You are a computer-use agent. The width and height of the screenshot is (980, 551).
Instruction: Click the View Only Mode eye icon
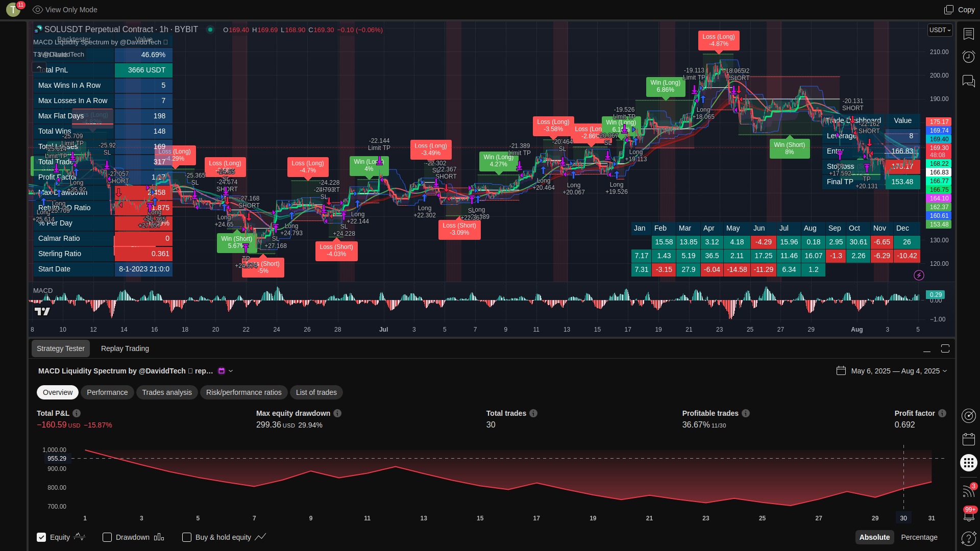pyautogui.click(x=37, y=10)
